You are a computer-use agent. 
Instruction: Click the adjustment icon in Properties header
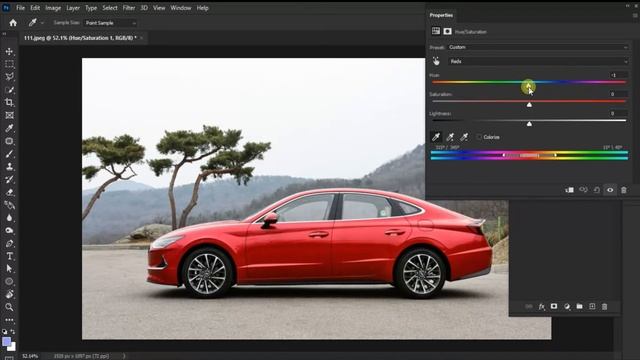coord(436,31)
